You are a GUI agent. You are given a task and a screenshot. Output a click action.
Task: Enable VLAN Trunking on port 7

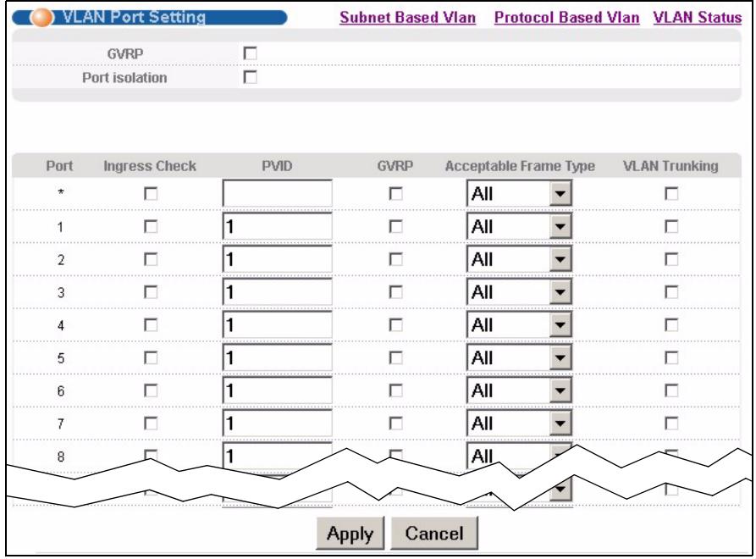tap(671, 423)
